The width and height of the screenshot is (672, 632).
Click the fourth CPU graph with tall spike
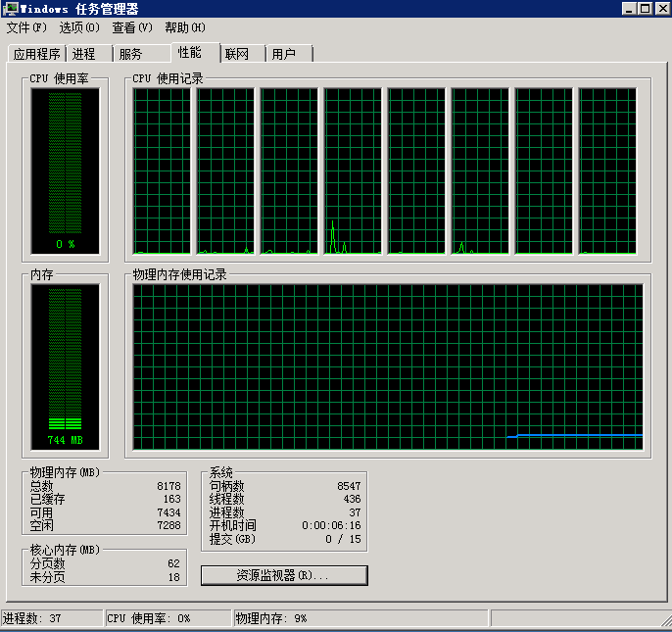(353, 171)
